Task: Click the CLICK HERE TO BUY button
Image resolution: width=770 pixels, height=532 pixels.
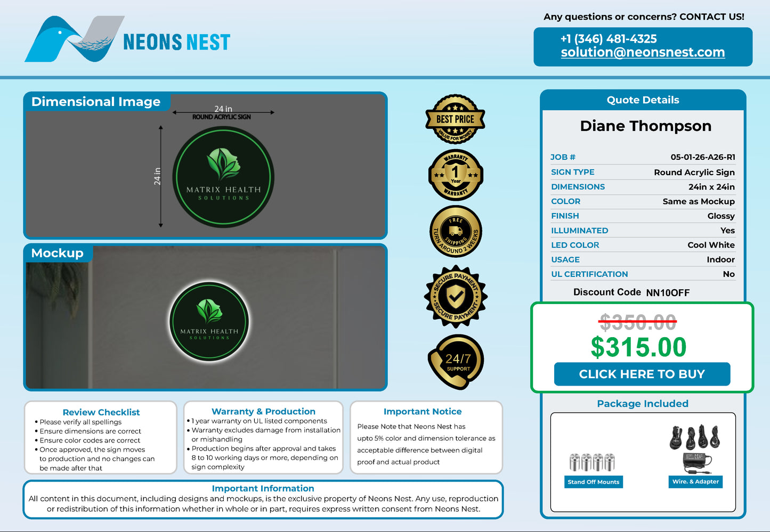Action: tap(642, 374)
